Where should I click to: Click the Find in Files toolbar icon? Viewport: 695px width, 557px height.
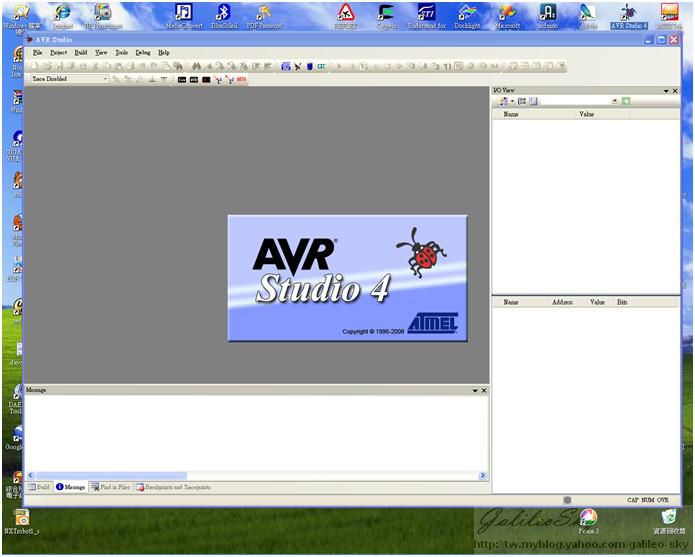point(177,66)
